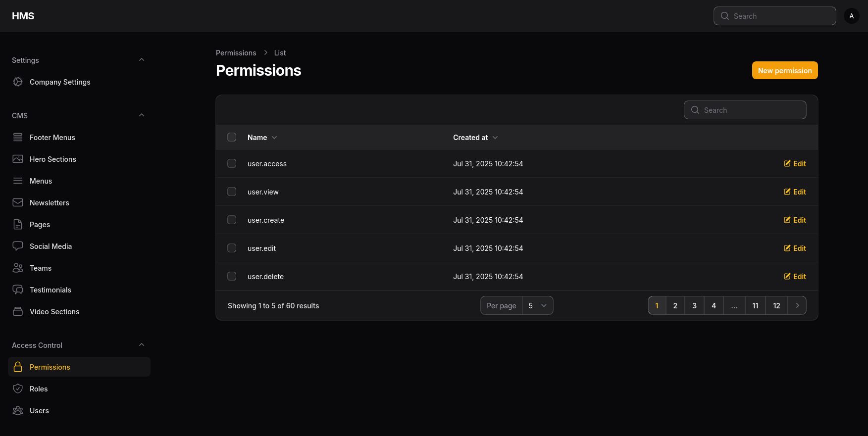Click the New permission button
The height and width of the screenshot is (436, 868).
click(785, 70)
